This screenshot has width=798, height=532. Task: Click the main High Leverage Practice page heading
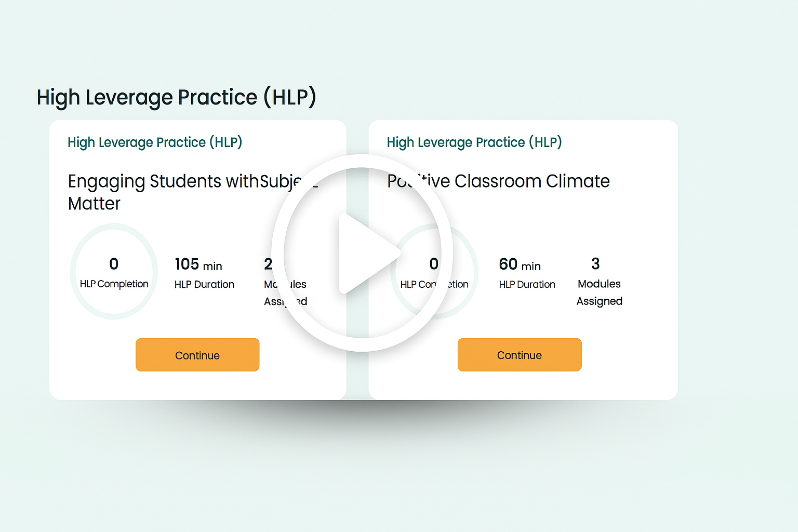coord(176,98)
